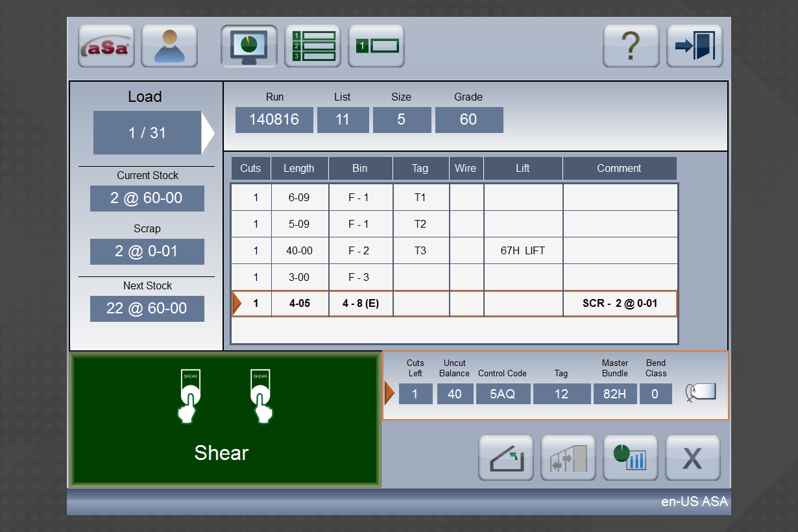
Task: Open the pie and bar statistics button
Action: pyautogui.click(x=631, y=458)
